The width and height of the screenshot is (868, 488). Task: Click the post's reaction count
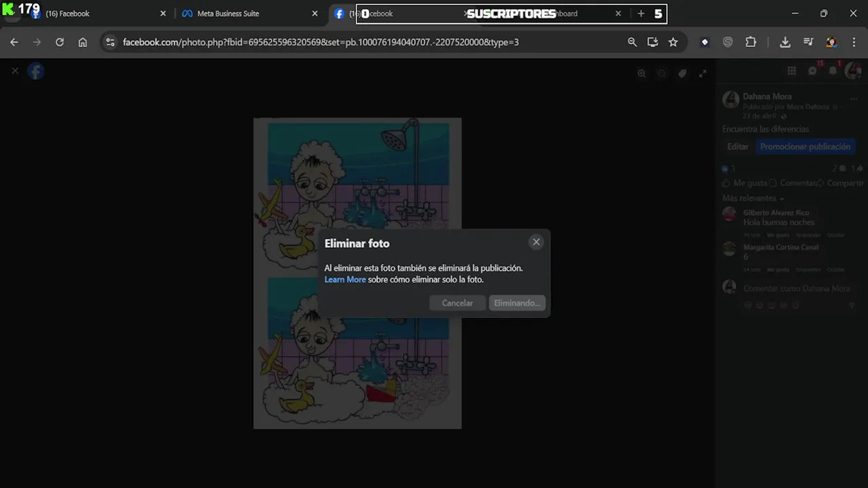(729, 168)
